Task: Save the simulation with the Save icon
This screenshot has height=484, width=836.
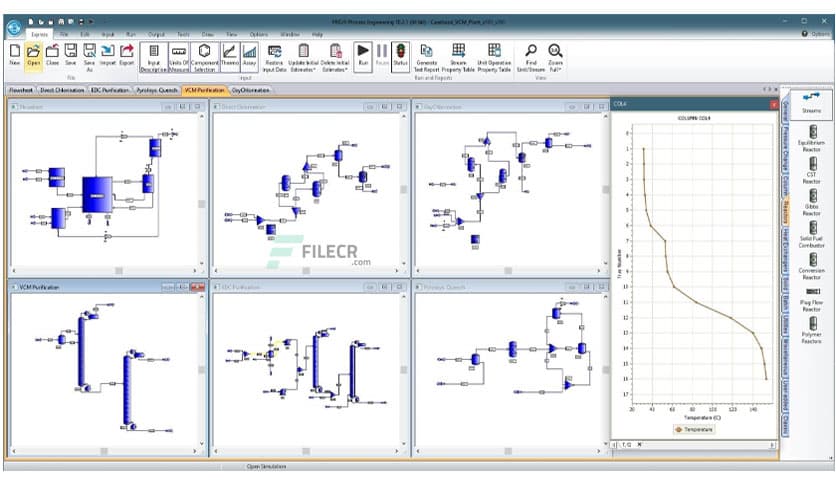Action: 70,51
